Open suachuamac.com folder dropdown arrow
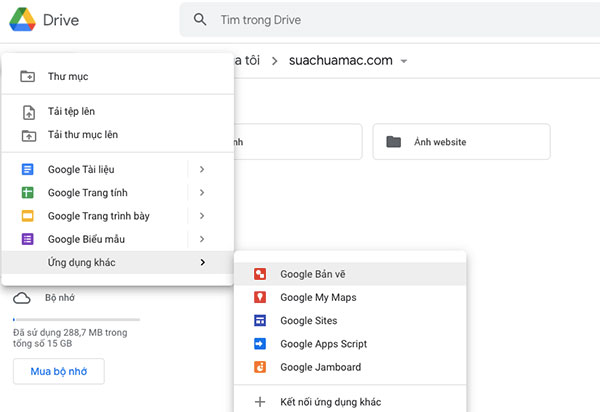 click(404, 61)
